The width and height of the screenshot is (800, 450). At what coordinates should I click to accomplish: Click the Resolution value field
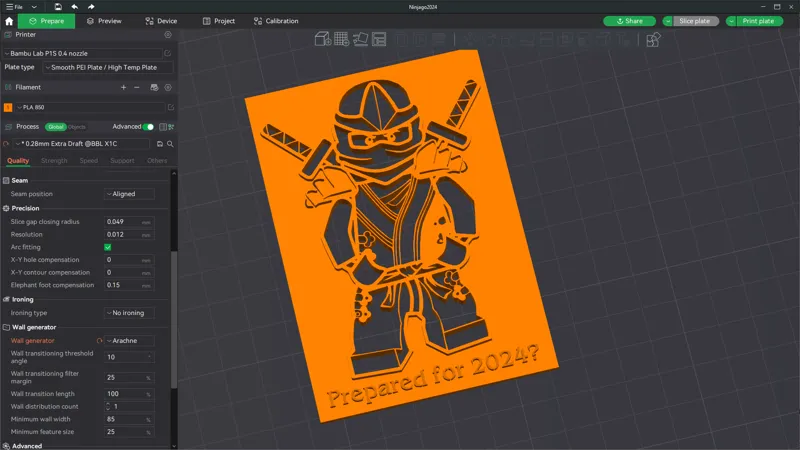point(129,235)
